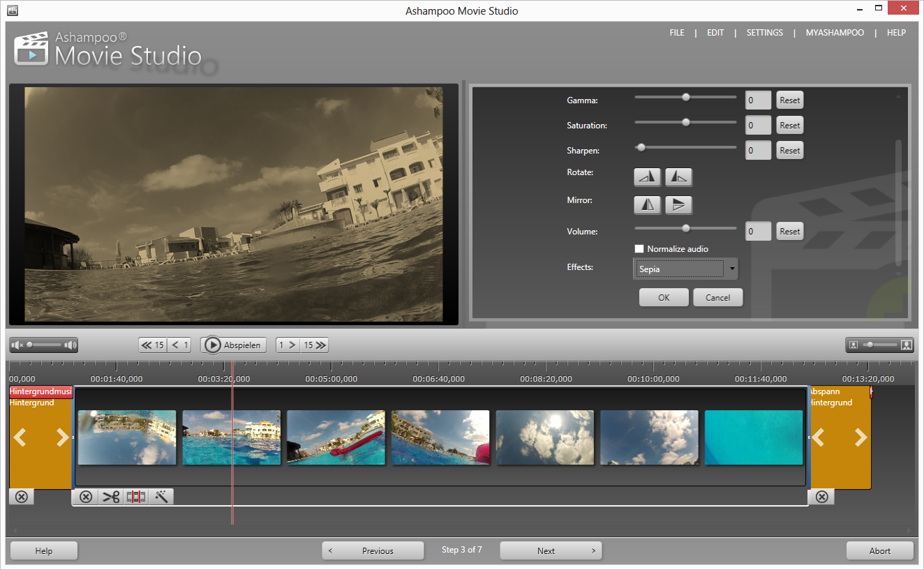Mute the preview audio with the speaker icon

(17, 345)
